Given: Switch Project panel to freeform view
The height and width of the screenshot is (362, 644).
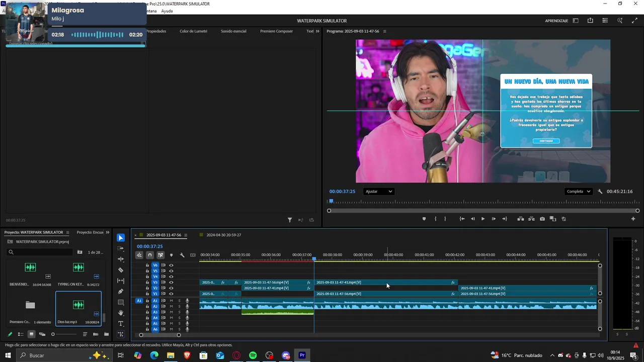Looking at the screenshot, I should click(42, 334).
